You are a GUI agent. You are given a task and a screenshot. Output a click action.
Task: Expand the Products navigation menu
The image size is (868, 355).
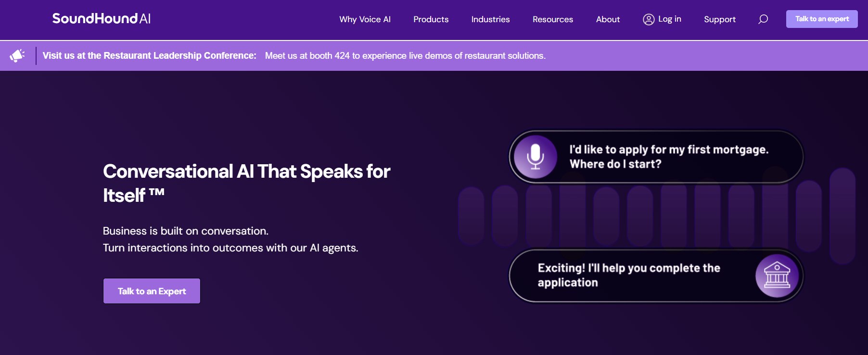pyautogui.click(x=431, y=19)
